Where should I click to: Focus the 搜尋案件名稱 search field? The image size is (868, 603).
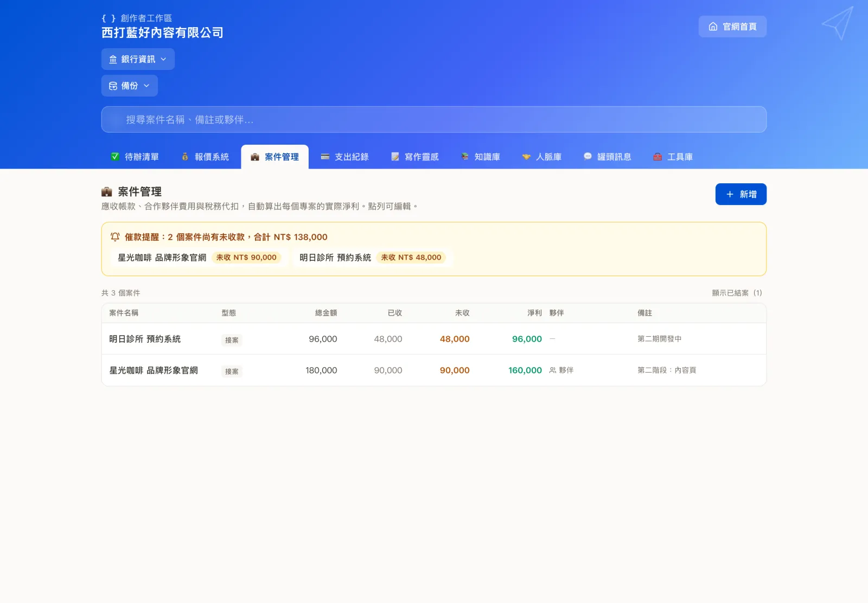[434, 119]
